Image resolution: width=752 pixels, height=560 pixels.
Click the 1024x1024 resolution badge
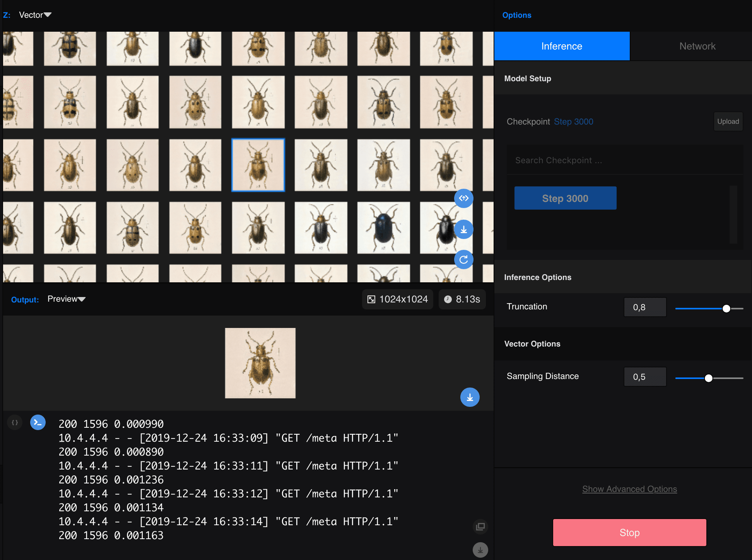[x=397, y=299]
